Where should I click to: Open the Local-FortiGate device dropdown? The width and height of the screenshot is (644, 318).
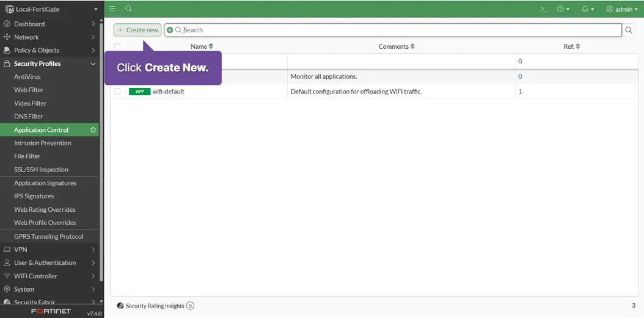(x=96, y=9)
